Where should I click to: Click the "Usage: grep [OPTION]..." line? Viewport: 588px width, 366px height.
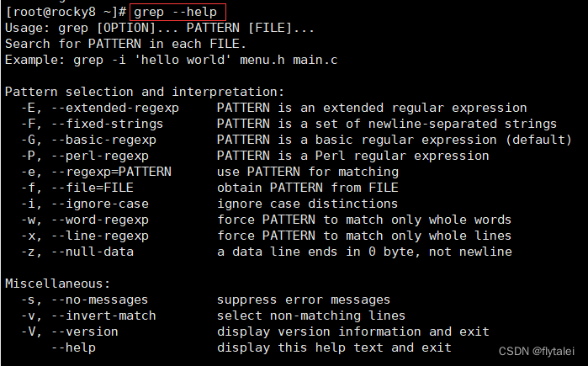[160, 28]
